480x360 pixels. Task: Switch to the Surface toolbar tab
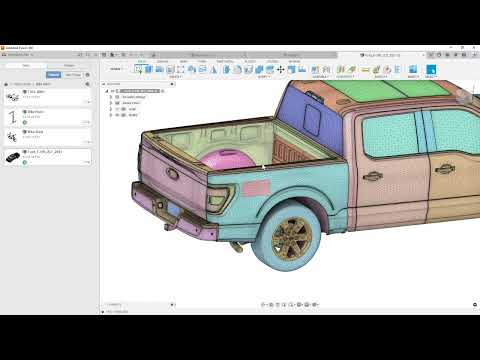tap(162, 61)
